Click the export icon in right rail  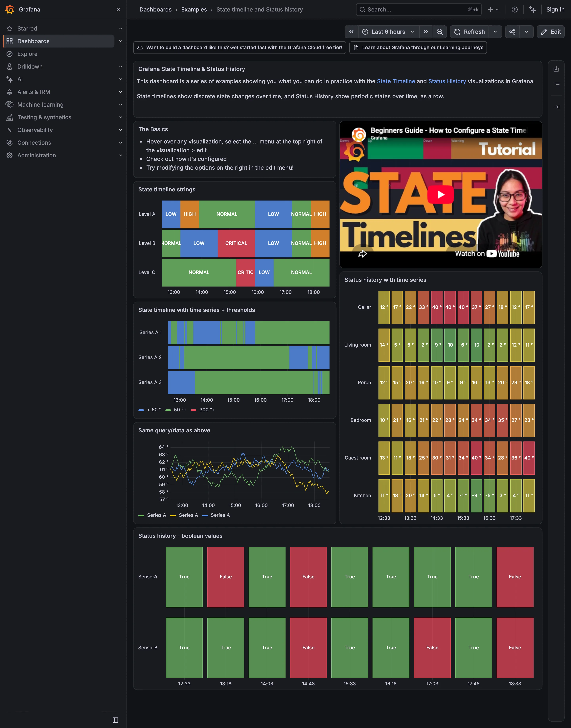[556, 69]
